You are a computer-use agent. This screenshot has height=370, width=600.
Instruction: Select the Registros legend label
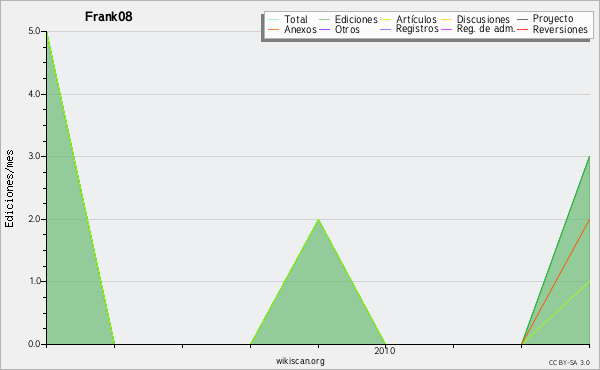pyautogui.click(x=417, y=29)
